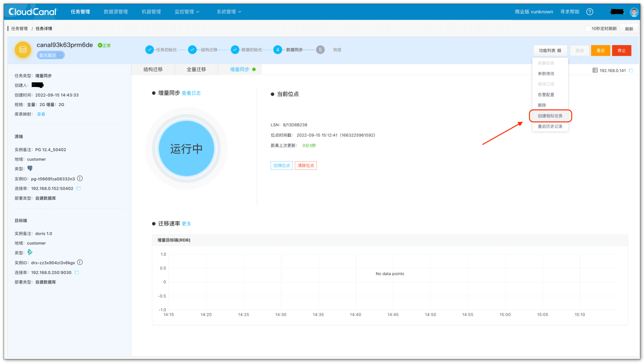Show info for instance pg-t5669fza08332n3
The width and height of the screenshot is (644, 363).
pyautogui.click(x=80, y=178)
